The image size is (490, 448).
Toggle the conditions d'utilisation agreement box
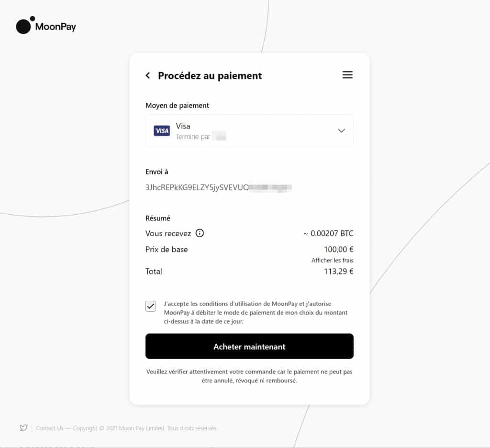[151, 306]
